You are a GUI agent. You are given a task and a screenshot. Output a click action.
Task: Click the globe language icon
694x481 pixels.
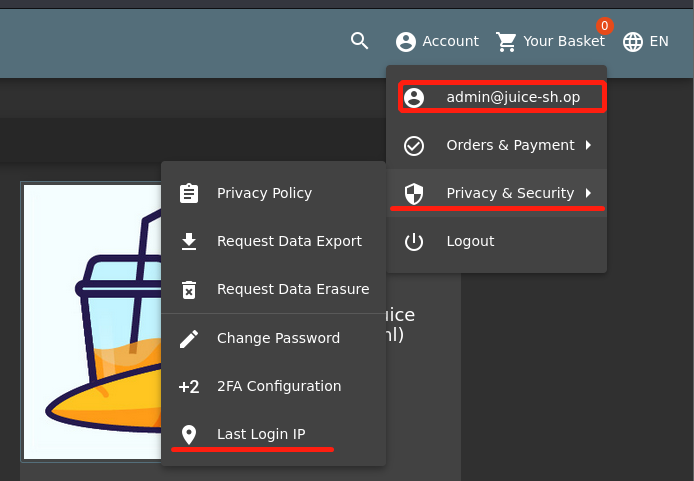click(633, 41)
